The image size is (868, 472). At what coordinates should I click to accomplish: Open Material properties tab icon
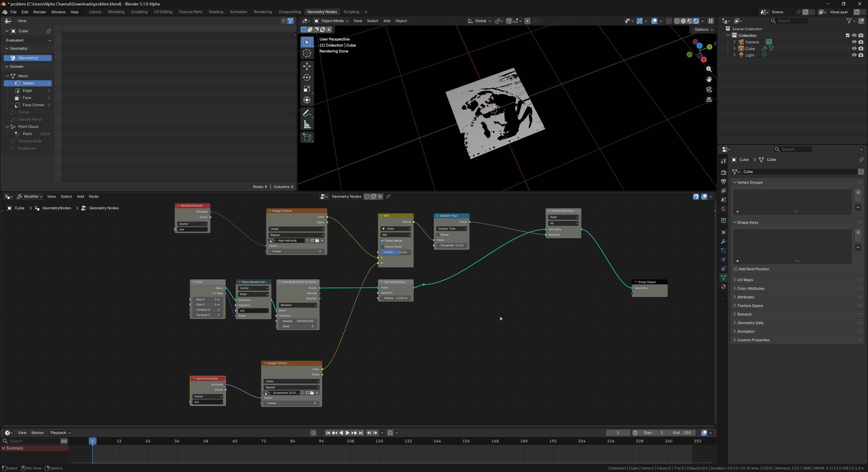[723, 287]
